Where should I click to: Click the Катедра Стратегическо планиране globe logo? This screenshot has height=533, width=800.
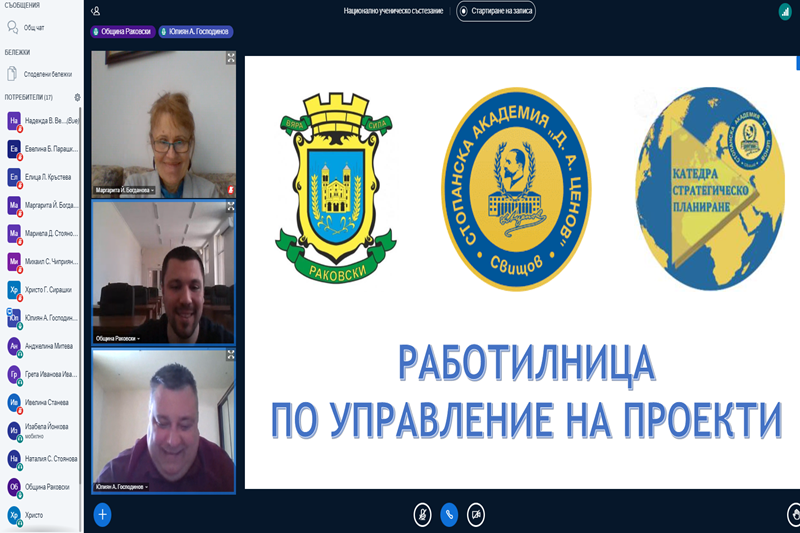(710, 189)
